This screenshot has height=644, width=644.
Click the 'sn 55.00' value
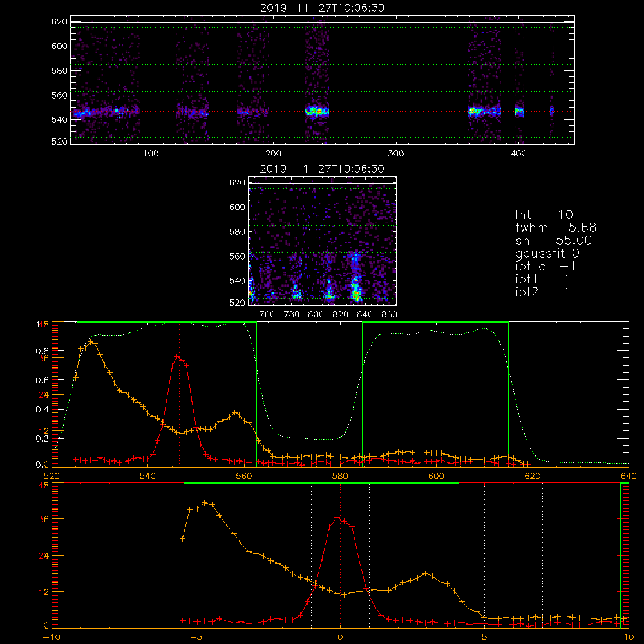(x=554, y=240)
